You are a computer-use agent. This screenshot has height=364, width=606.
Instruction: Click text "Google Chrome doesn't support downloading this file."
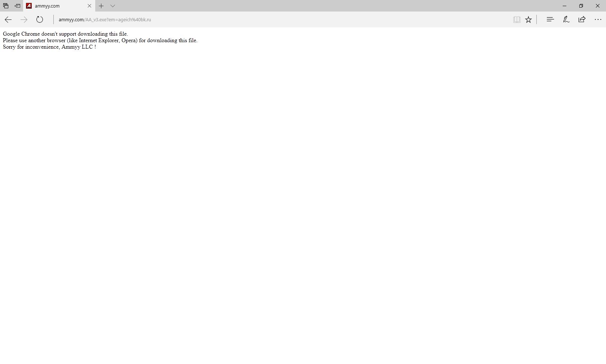65,34
